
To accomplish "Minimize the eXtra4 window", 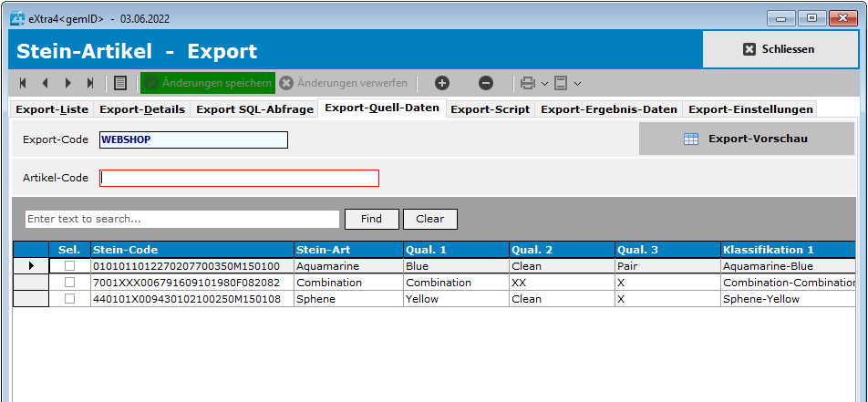I will (781, 19).
